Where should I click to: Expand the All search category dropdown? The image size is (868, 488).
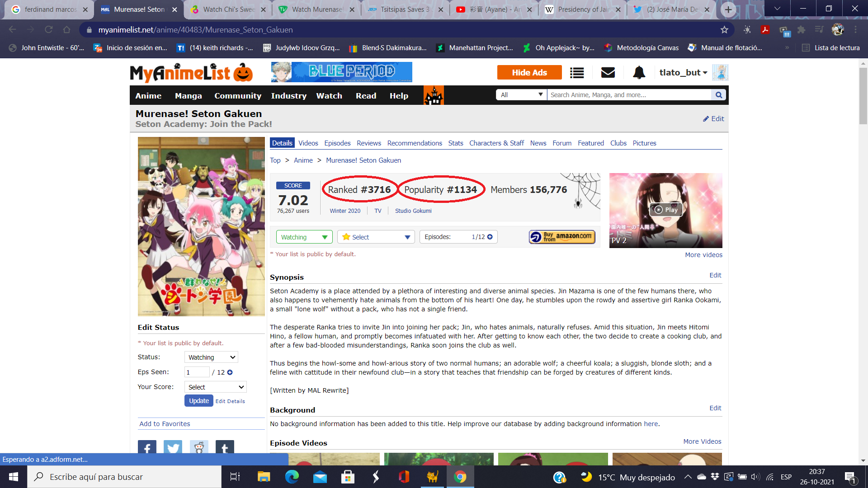click(521, 95)
